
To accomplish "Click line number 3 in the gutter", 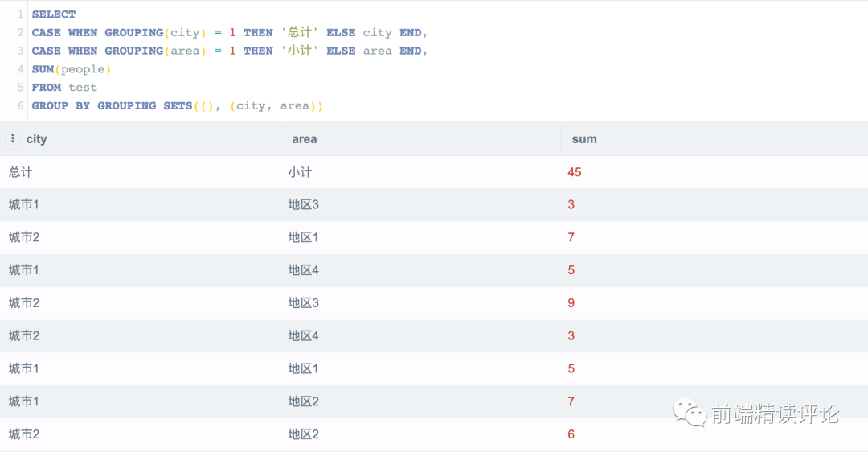I will click(20, 51).
